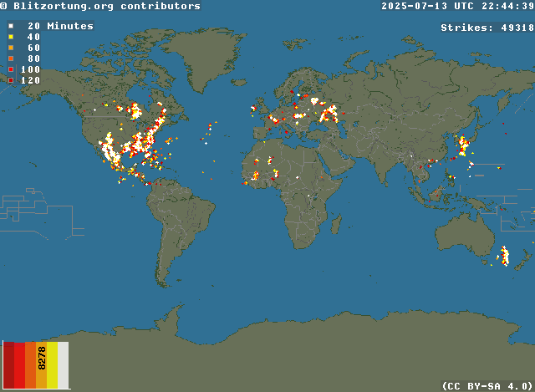Screen dimensions: 535x392
Task: Click the dark red 120 minutes legend square
Action: click(x=11, y=80)
